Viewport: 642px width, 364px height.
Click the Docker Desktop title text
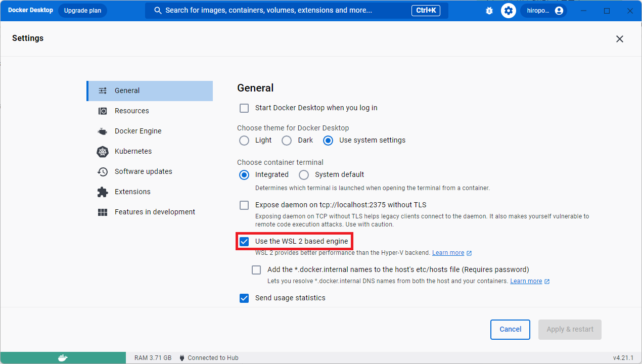(x=30, y=10)
